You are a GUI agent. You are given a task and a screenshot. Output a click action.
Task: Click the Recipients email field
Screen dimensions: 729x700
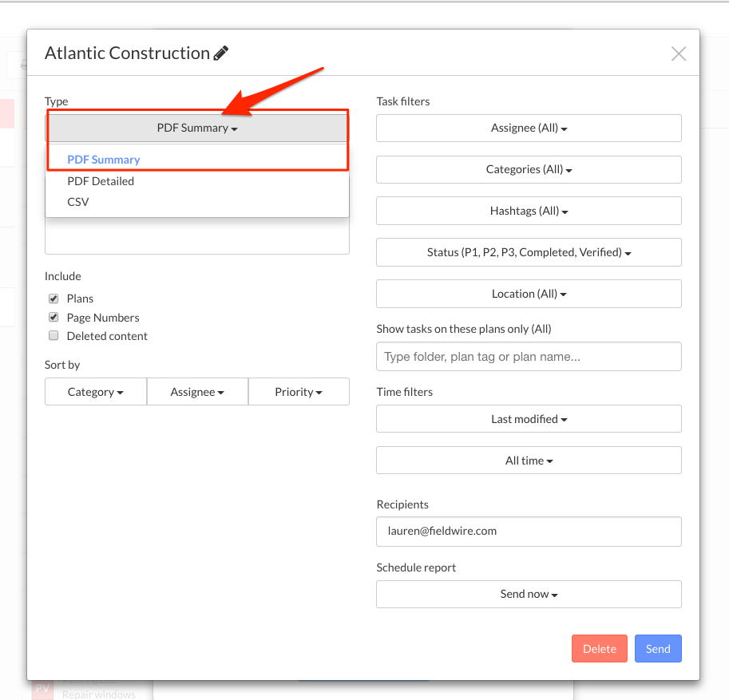529,532
